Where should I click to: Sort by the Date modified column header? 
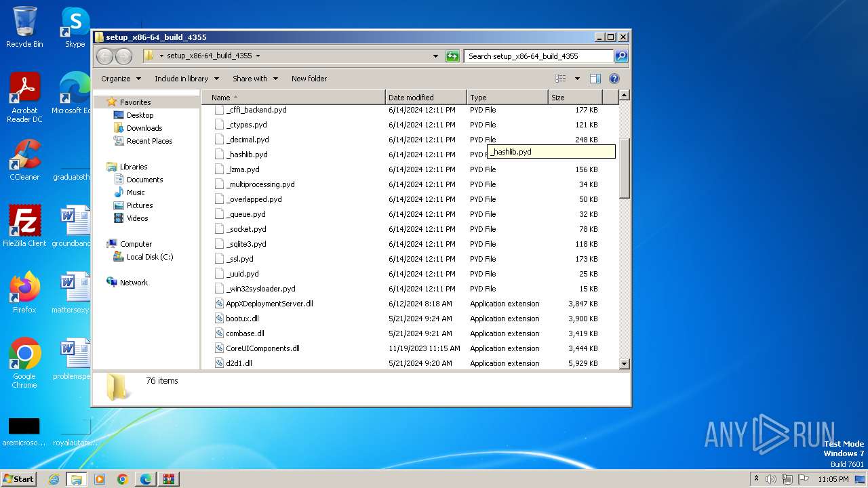[x=426, y=98]
